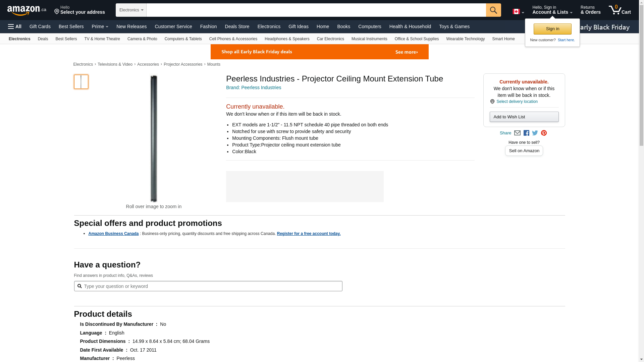Viewport: 644px width, 362px height.
Task: Expand the Prime navigation dropdown
Action: (x=100, y=26)
